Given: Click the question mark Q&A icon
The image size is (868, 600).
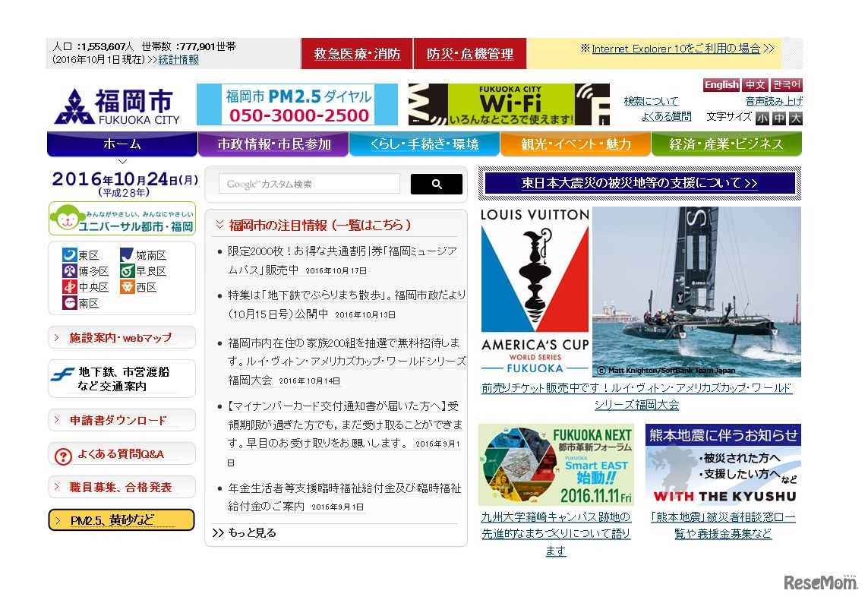Looking at the screenshot, I should click(63, 456).
